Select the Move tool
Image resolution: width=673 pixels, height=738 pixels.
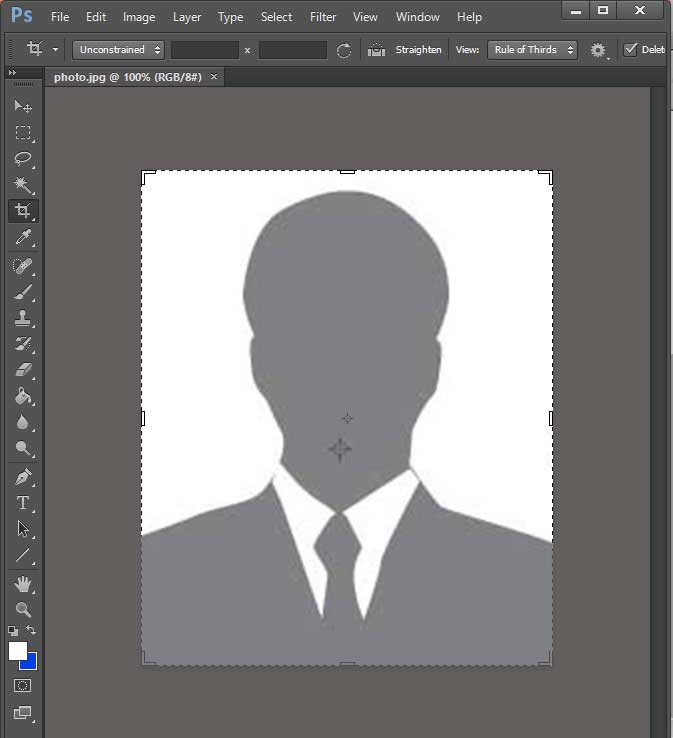tap(23, 107)
